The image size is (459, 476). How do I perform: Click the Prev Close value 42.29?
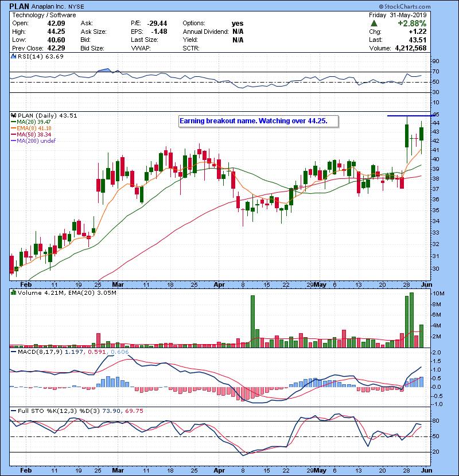(x=56, y=48)
